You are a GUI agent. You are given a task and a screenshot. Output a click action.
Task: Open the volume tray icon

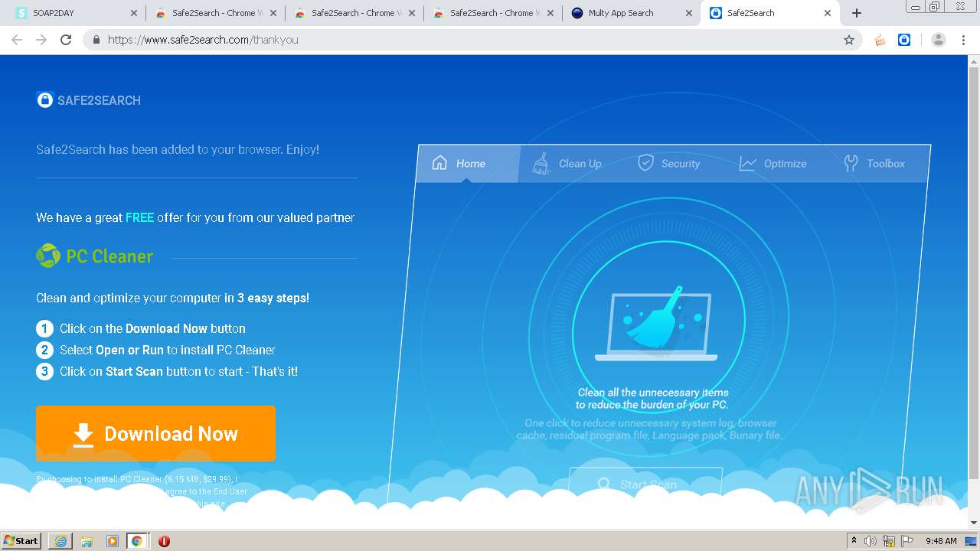coord(871,540)
